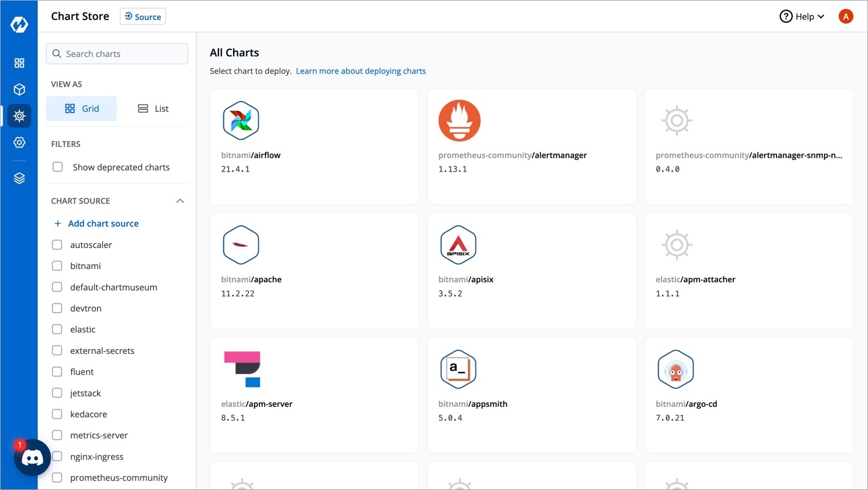Open the cube icon in left sidebar
Image resolution: width=868 pixels, height=490 pixels.
click(x=19, y=90)
